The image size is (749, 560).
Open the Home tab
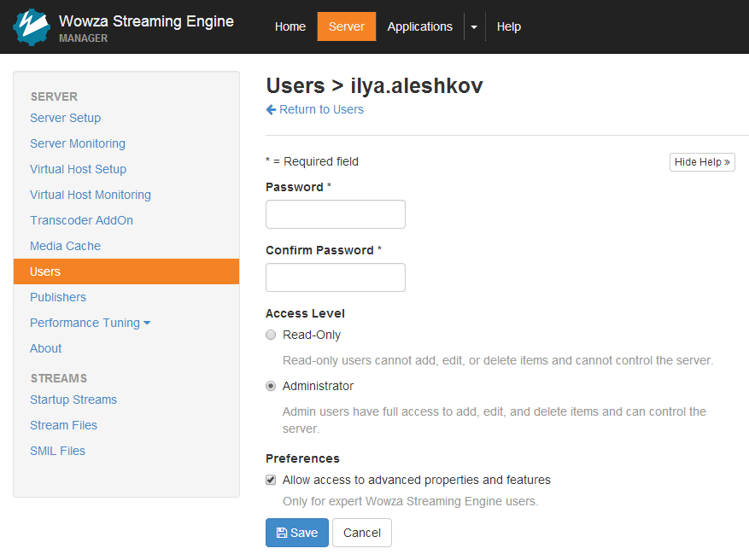click(x=290, y=26)
